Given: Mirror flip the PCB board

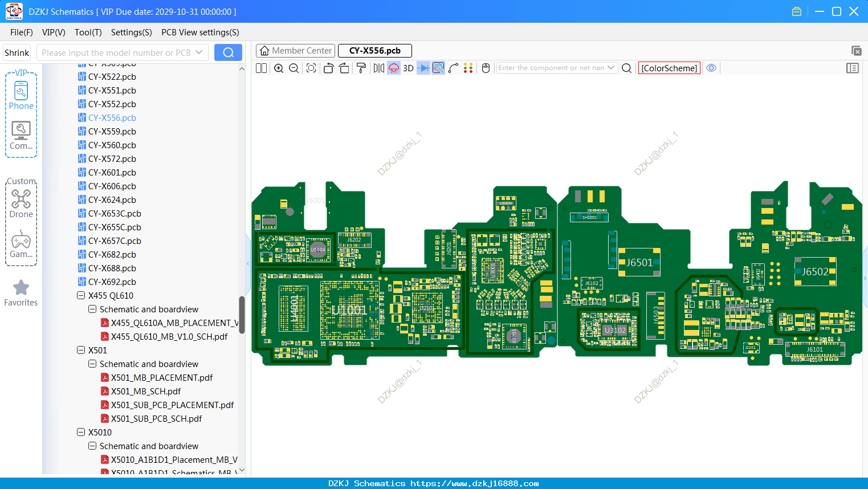Looking at the screenshot, I should click(x=379, y=68).
